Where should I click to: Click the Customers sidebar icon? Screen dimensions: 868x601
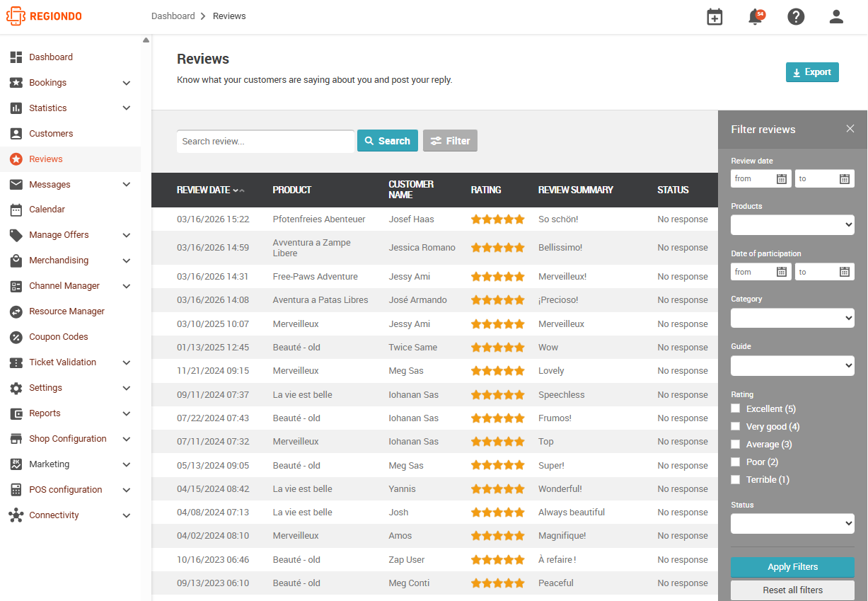click(x=16, y=134)
